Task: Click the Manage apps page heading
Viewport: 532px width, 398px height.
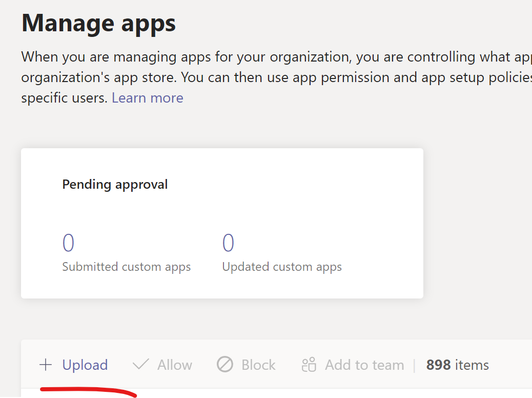Action: (x=98, y=23)
